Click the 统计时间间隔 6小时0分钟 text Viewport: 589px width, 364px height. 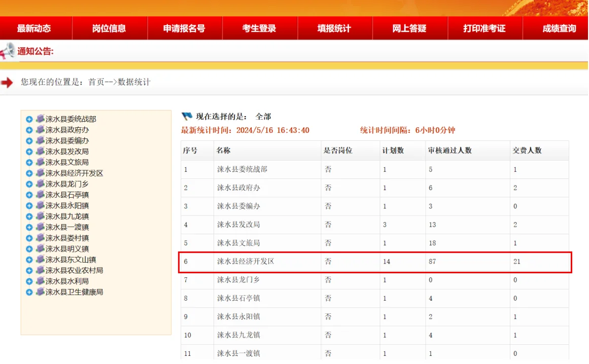[x=407, y=130]
